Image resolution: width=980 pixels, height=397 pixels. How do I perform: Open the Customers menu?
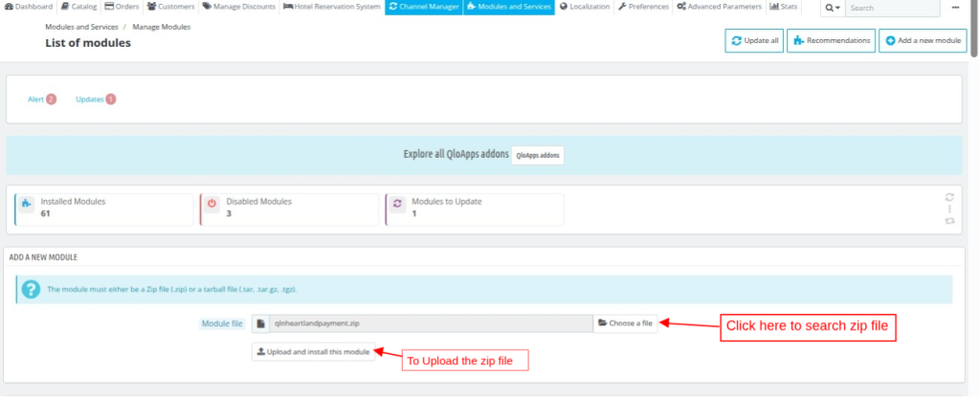(171, 7)
